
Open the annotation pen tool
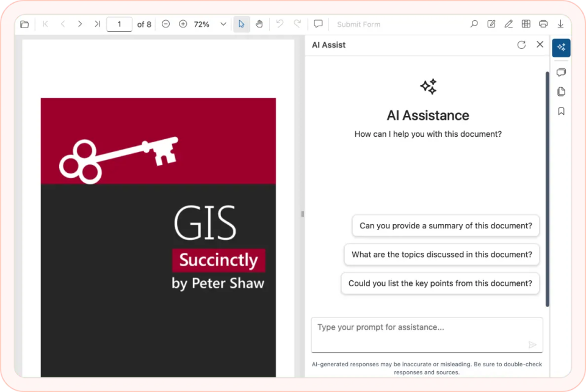point(508,24)
